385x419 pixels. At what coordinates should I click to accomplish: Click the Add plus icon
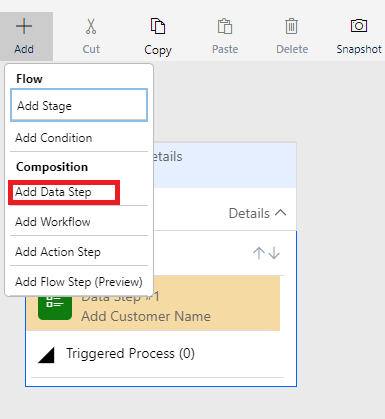[24, 26]
